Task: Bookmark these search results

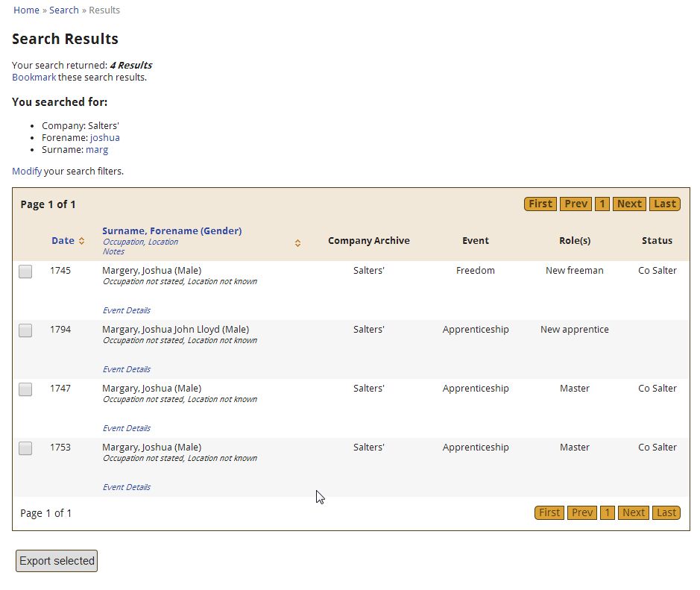Action: pyautogui.click(x=34, y=77)
